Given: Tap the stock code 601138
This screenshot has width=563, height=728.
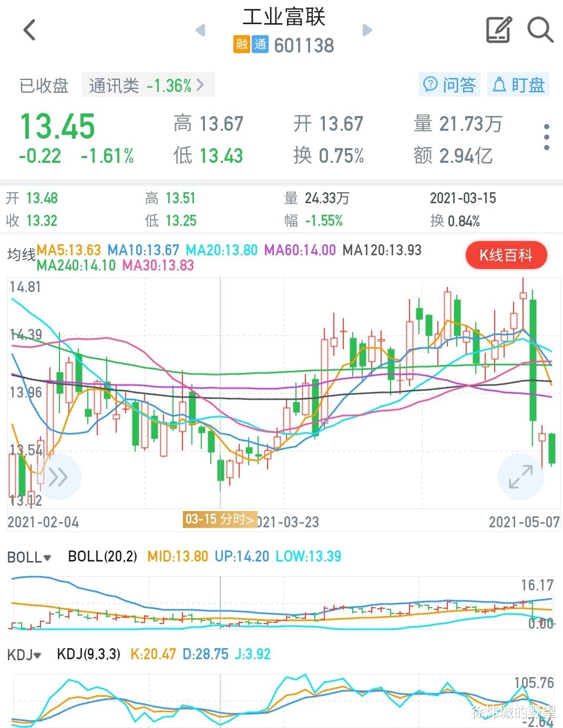Looking at the screenshot, I should 304,45.
